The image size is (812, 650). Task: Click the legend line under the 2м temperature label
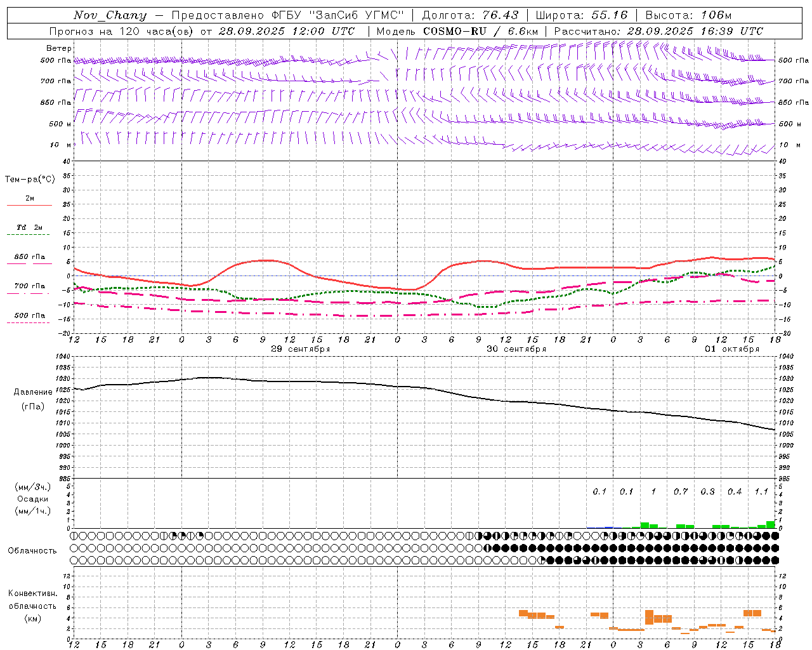pyautogui.click(x=29, y=206)
